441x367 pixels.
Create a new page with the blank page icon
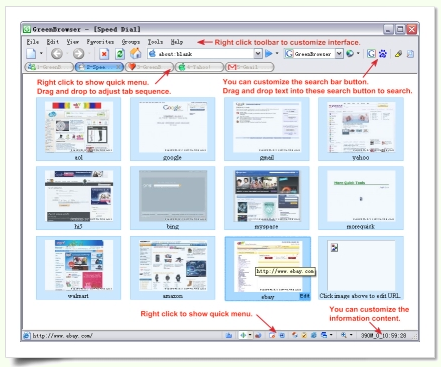tap(31, 53)
